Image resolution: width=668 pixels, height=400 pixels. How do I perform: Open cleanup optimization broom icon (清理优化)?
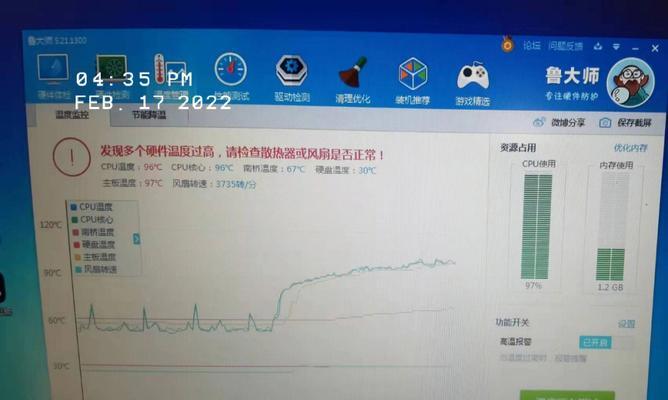click(x=353, y=81)
